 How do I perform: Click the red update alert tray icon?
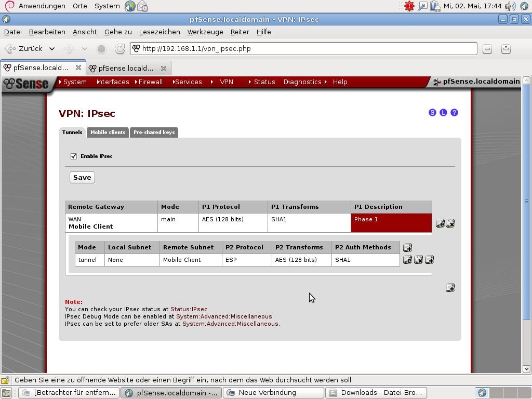coord(409,6)
